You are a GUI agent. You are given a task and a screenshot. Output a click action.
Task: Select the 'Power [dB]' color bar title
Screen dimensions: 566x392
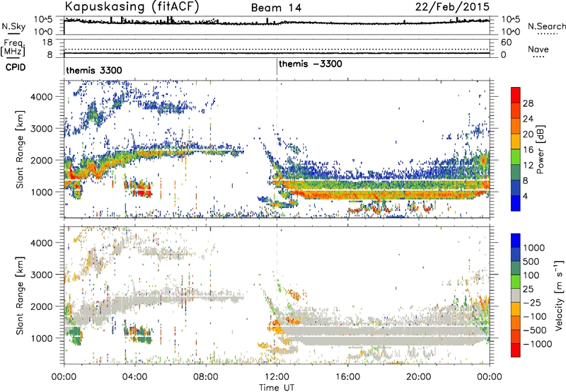click(x=540, y=149)
